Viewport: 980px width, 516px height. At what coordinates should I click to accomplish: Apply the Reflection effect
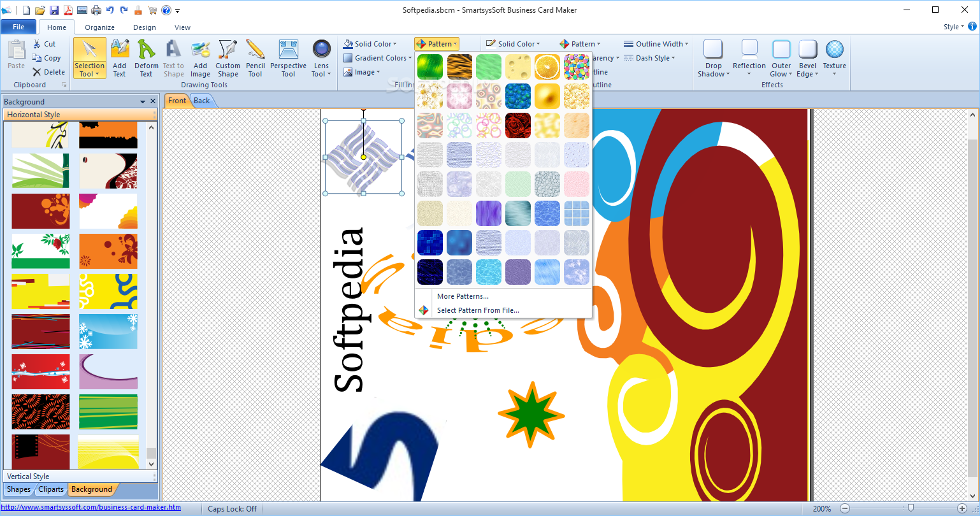point(749,57)
